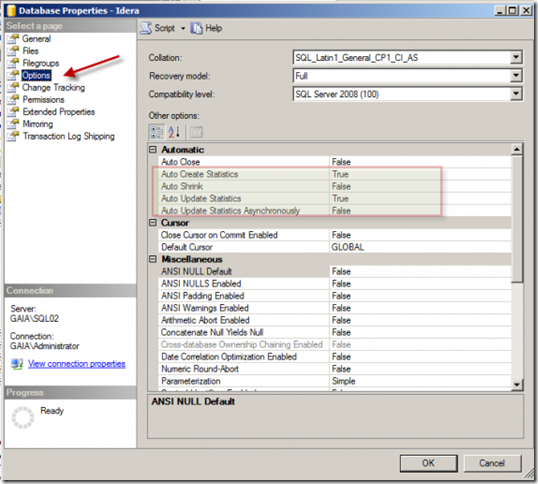This screenshot has height=484, width=538.
Task: Click the database icon in title bar
Action: pyautogui.click(x=11, y=11)
